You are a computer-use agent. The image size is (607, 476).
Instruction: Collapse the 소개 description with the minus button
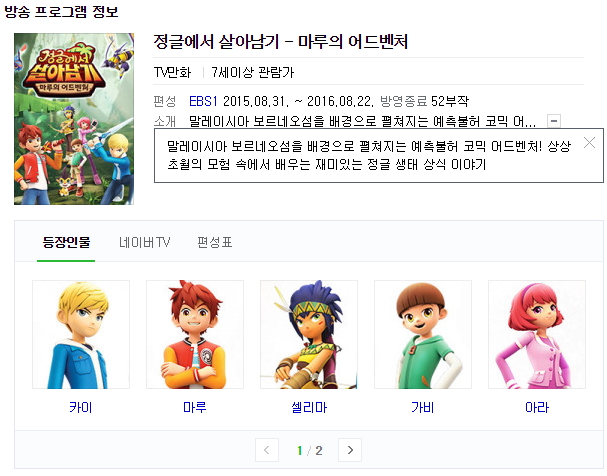click(x=554, y=121)
